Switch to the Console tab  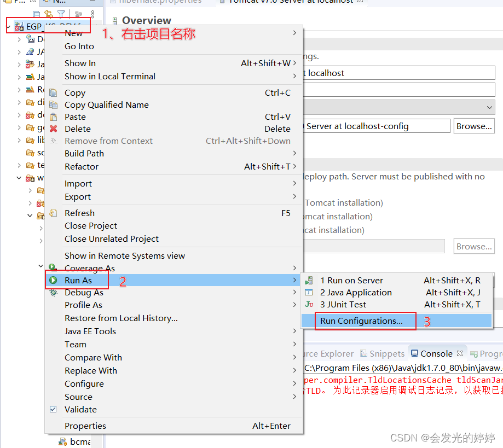[436, 353]
